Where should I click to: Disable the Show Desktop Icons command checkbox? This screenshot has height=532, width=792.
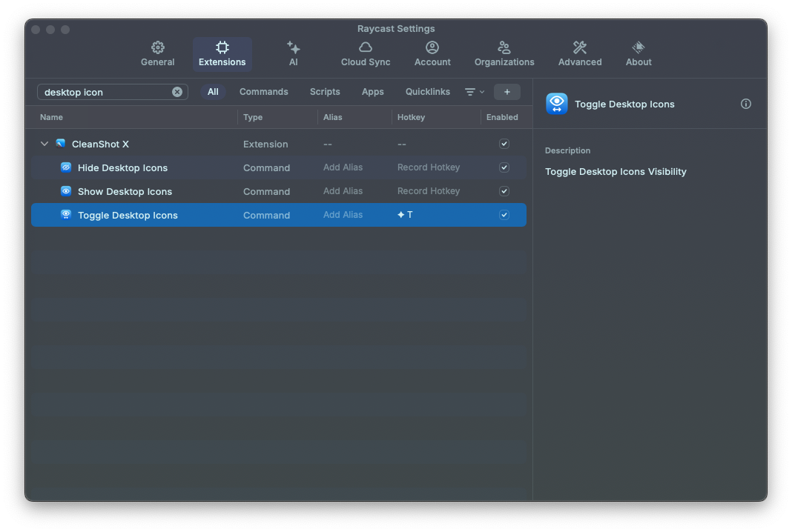click(504, 191)
